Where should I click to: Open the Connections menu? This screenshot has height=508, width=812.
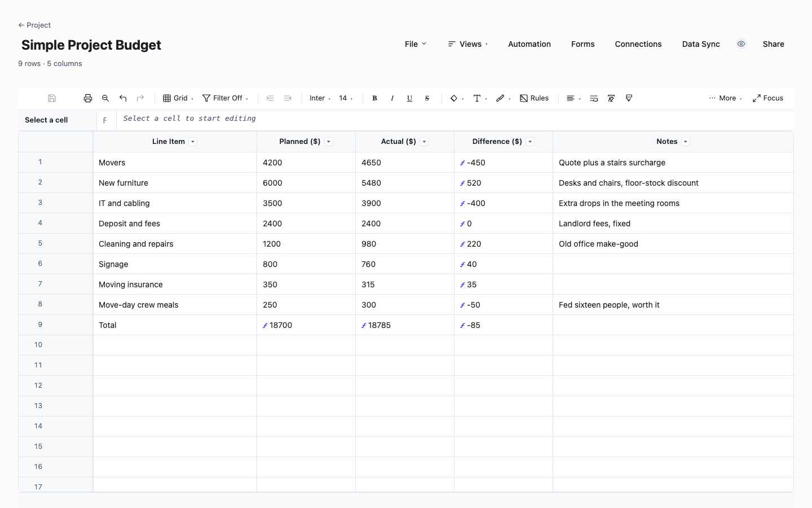click(638, 44)
